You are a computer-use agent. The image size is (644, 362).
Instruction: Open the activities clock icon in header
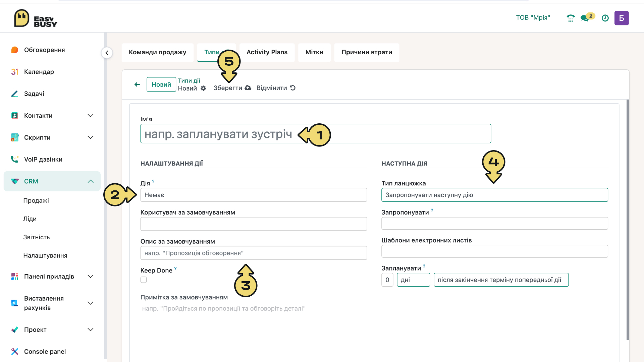tap(605, 18)
